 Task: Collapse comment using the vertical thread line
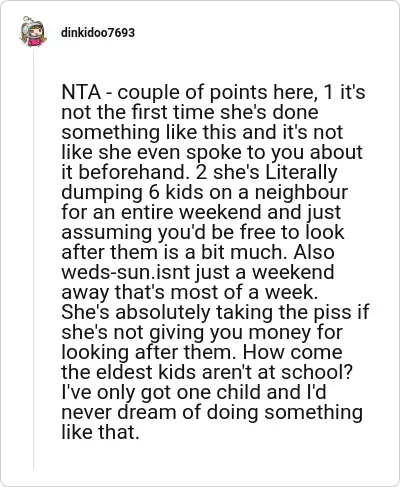34,258
